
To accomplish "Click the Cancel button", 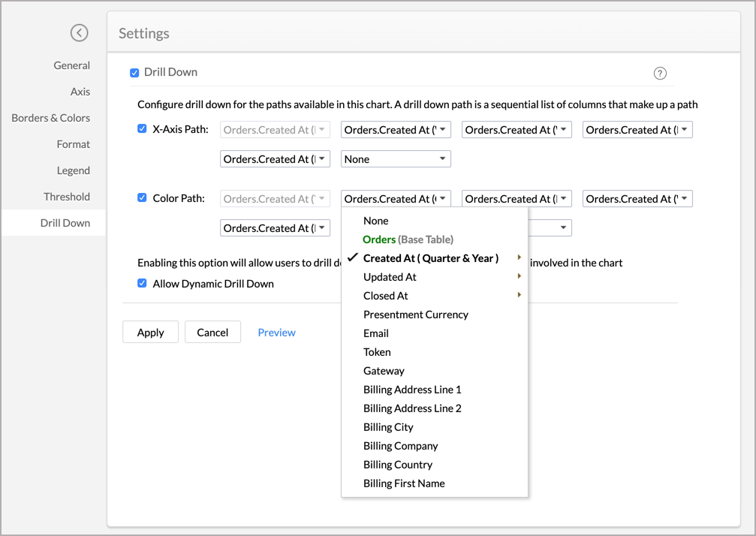I will [x=212, y=333].
